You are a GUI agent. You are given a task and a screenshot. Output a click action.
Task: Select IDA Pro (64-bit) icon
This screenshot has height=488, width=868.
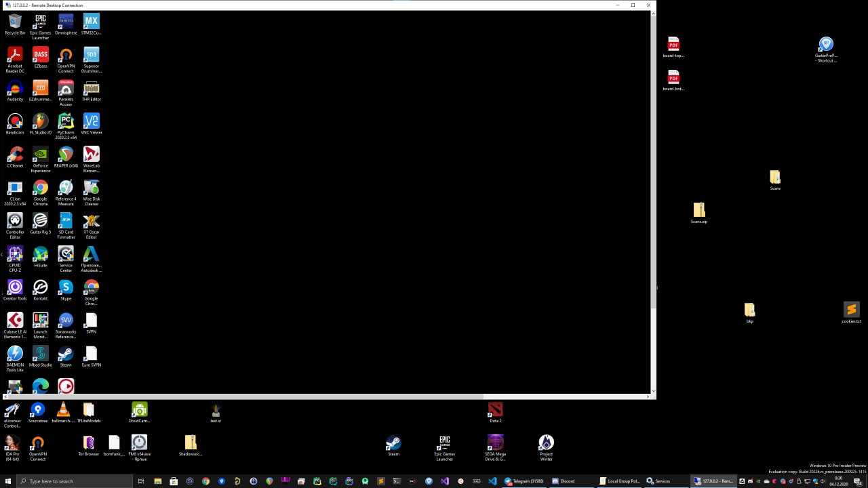coord(12,447)
